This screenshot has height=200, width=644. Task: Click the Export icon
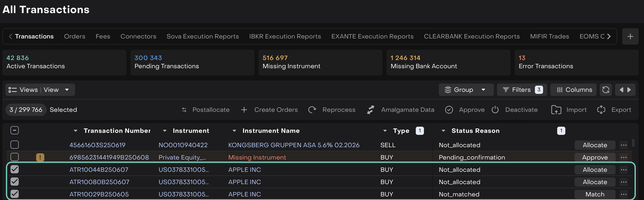pos(601,110)
